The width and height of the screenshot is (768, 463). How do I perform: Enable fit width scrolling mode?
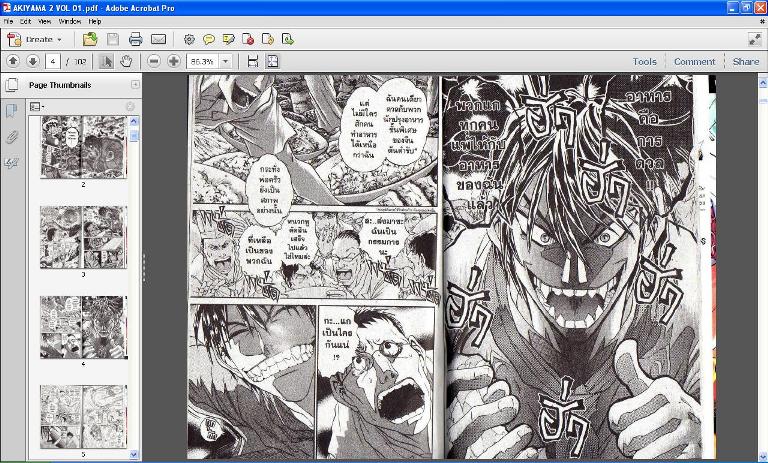[x=253, y=61]
